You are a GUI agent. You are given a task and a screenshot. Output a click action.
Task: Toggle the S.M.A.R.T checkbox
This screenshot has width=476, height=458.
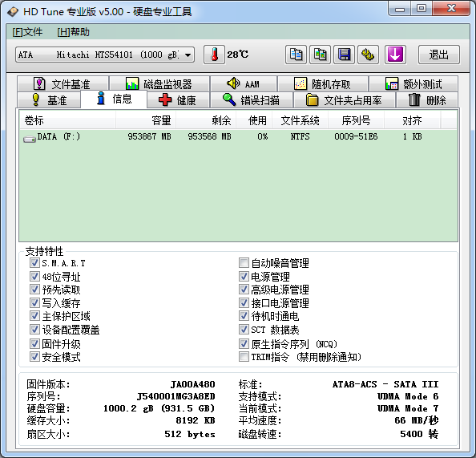pyautogui.click(x=34, y=263)
